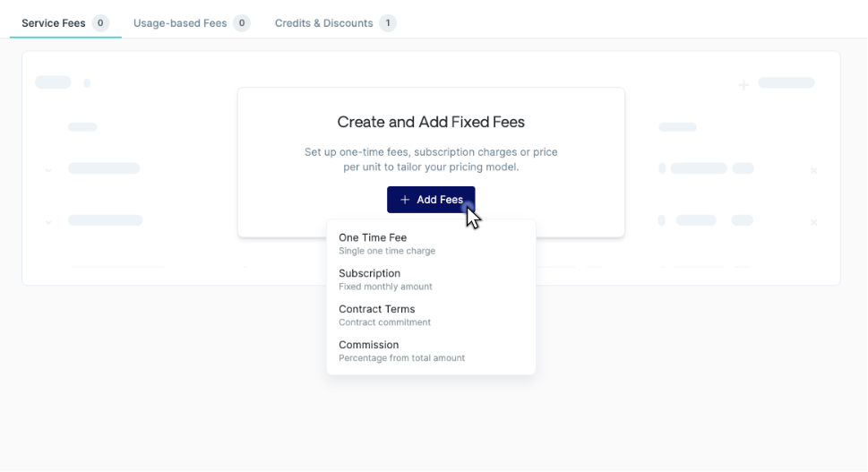Click the Create and Add Fixed Fees heading
The image size is (868, 472).
pyautogui.click(x=431, y=122)
